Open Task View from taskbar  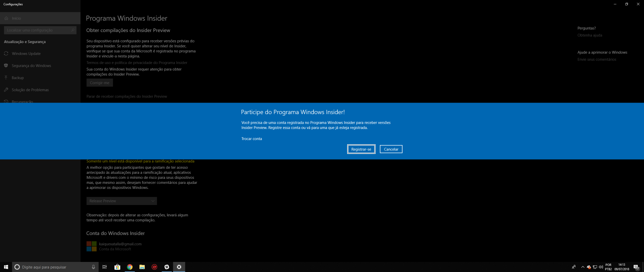pyautogui.click(x=105, y=267)
